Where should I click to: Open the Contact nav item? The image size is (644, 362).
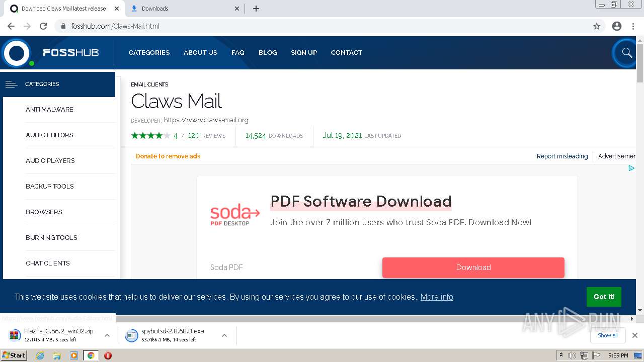(347, 52)
